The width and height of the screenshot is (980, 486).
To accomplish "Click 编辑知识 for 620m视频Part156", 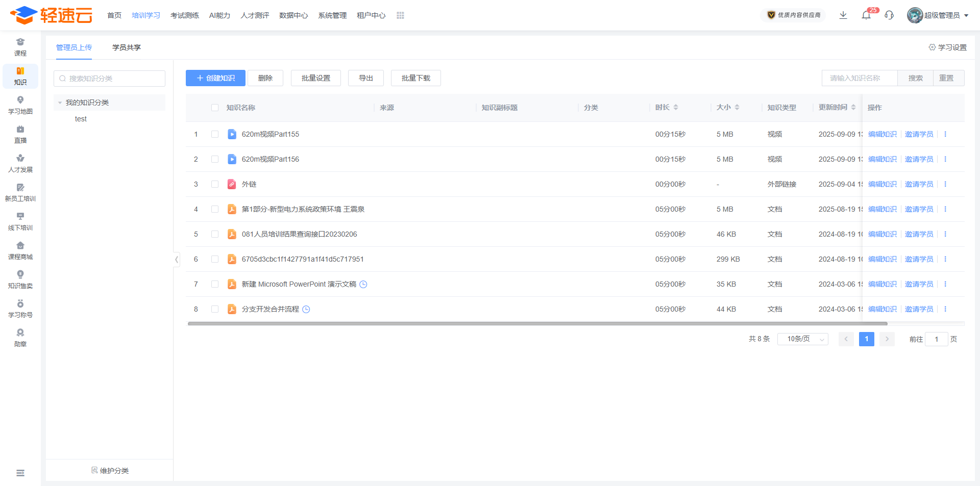I will (882, 159).
